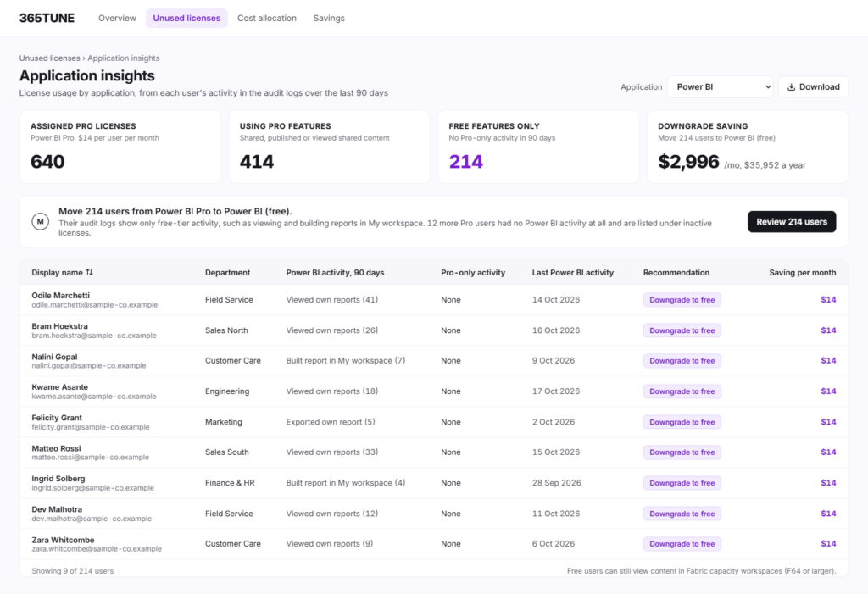This screenshot has height=594, width=868.
Task: Click Viewed own reports (41) cell
Action: pyautogui.click(x=332, y=299)
